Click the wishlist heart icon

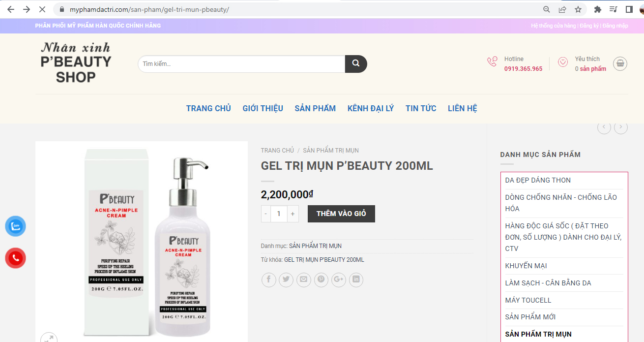[x=563, y=62]
